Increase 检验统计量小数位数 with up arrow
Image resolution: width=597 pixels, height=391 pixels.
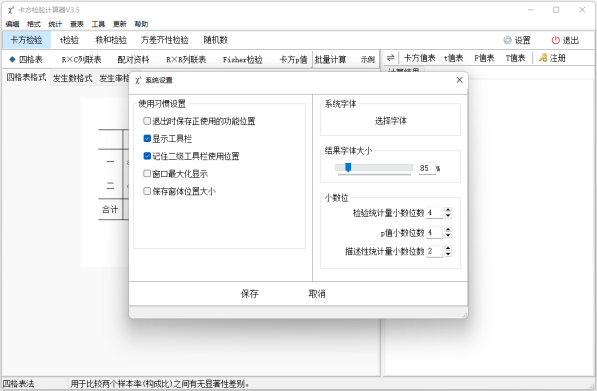click(448, 210)
